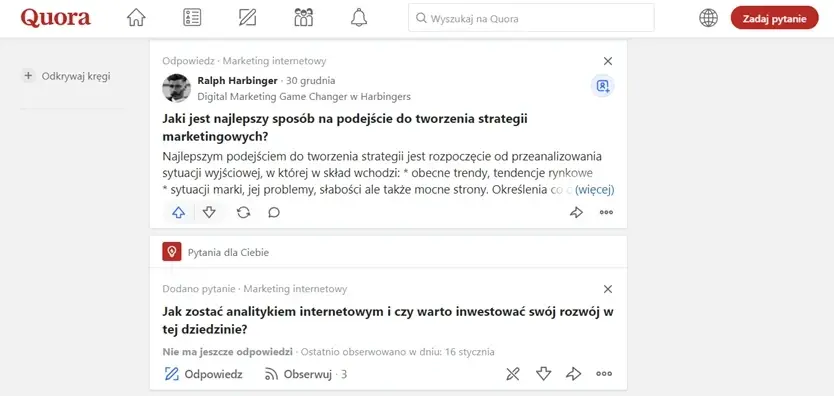Viewport: 834px width, 396px height.
Task: Focus the Wyszukaj na Quora search field
Action: click(531, 18)
